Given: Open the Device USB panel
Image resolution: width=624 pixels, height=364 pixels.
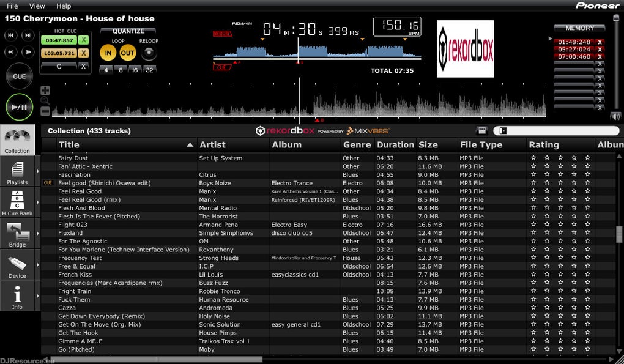Looking at the screenshot, I should pos(17,264).
